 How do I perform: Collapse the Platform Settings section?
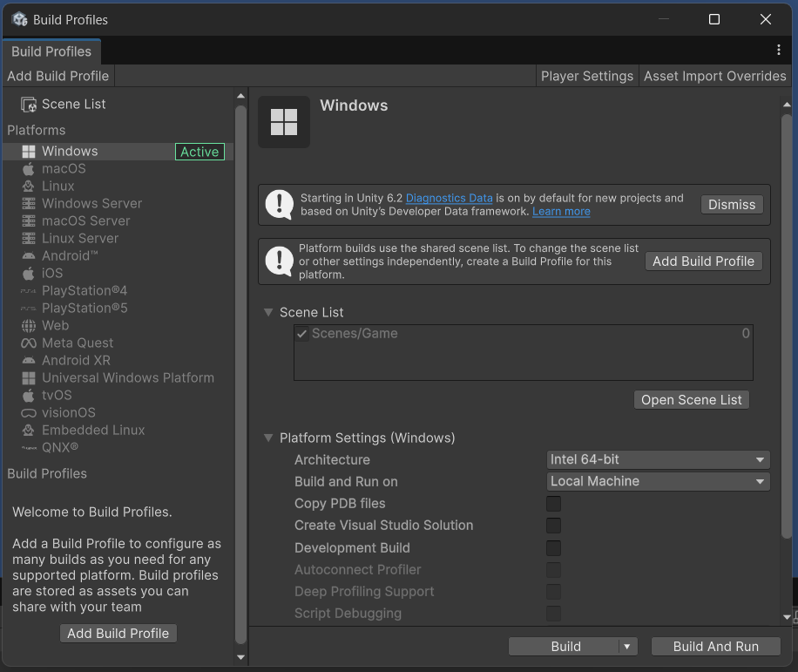tap(268, 438)
